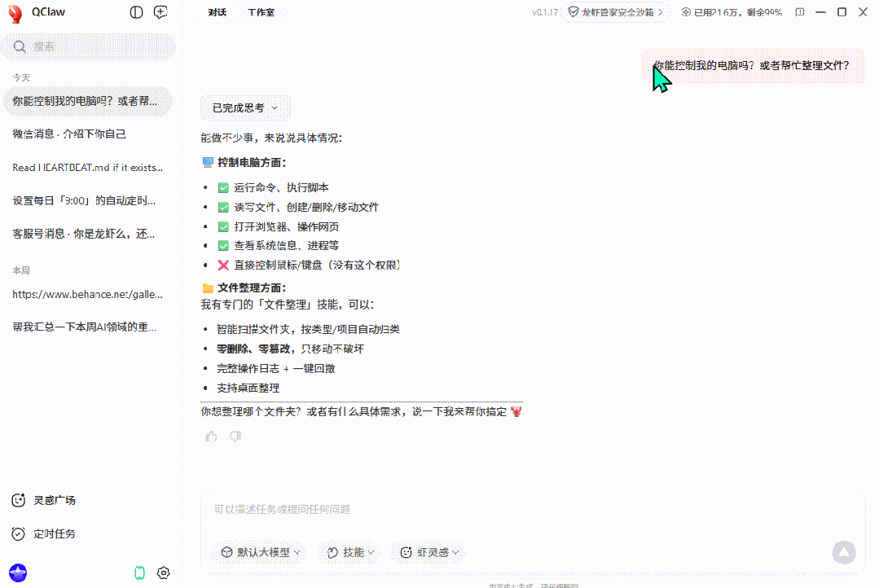The height and width of the screenshot is (588, 879).
Task: Open the 虾灵感 dropdown menu
Action: point(427,552)
